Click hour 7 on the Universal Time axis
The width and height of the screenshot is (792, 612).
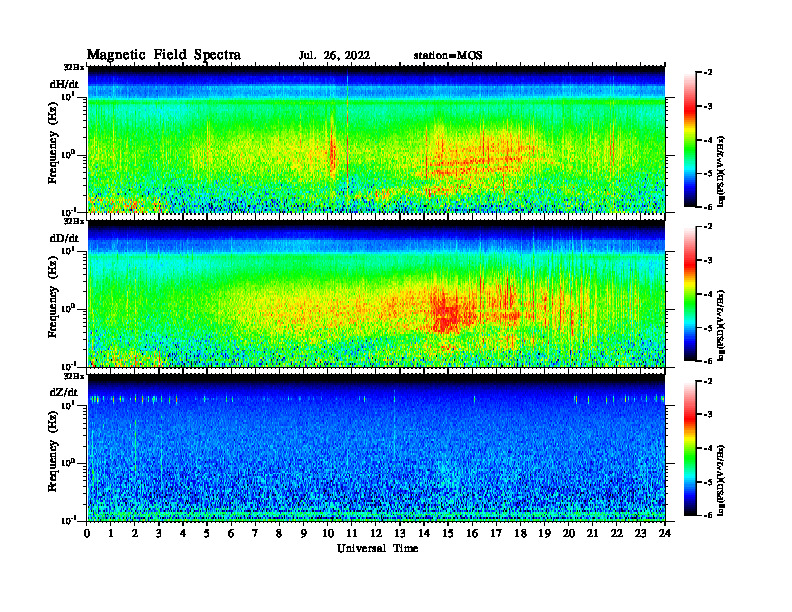(x=256, y=533)
